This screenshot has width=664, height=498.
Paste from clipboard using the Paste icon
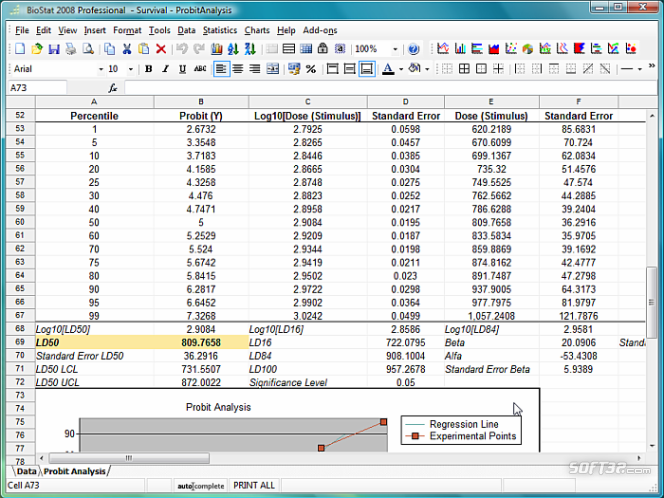144,49
